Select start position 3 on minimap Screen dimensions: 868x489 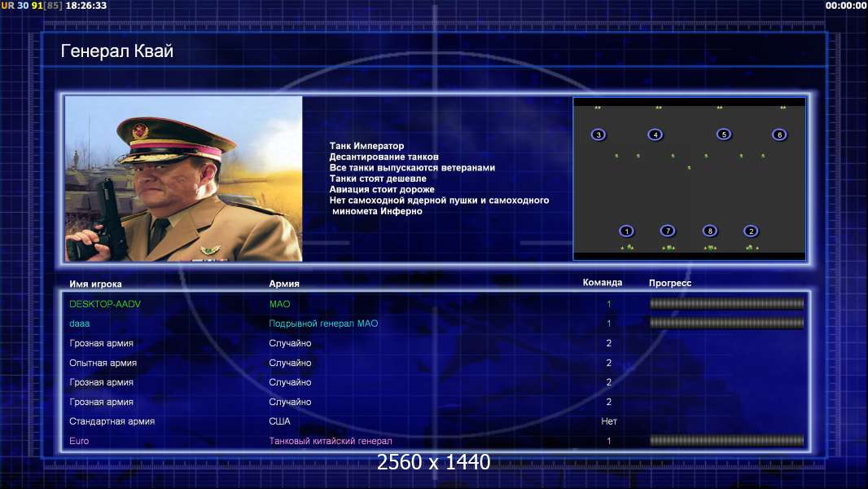(598, 134)
